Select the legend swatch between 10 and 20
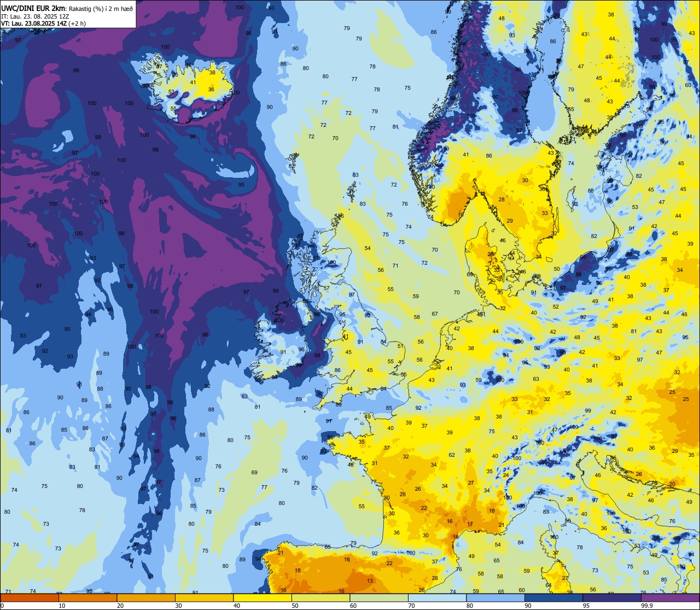 (x=87, y=597)
